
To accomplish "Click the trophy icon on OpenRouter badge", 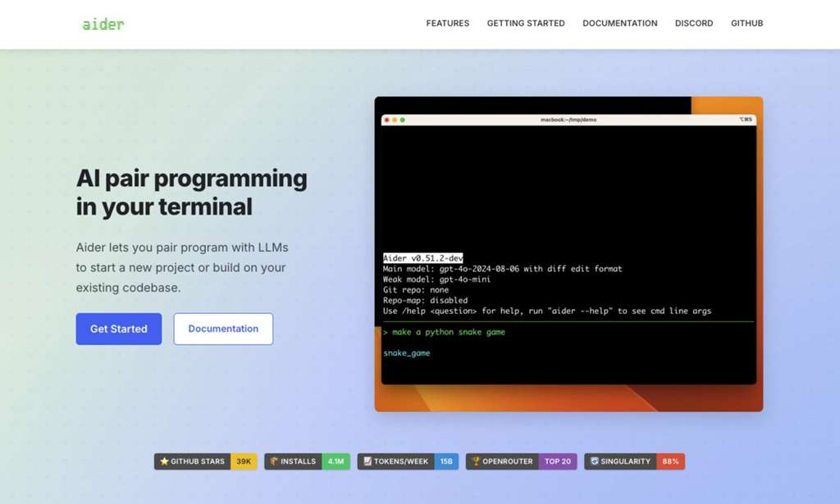I will pos(476,461).
